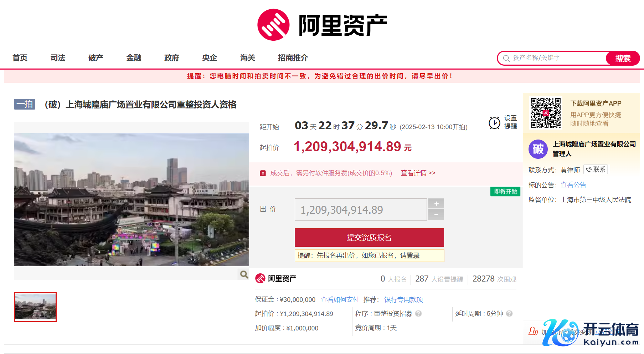644x354 pixels.
Task: Click help icon next to 重整投资招募
Action: [x=418, y=314]
